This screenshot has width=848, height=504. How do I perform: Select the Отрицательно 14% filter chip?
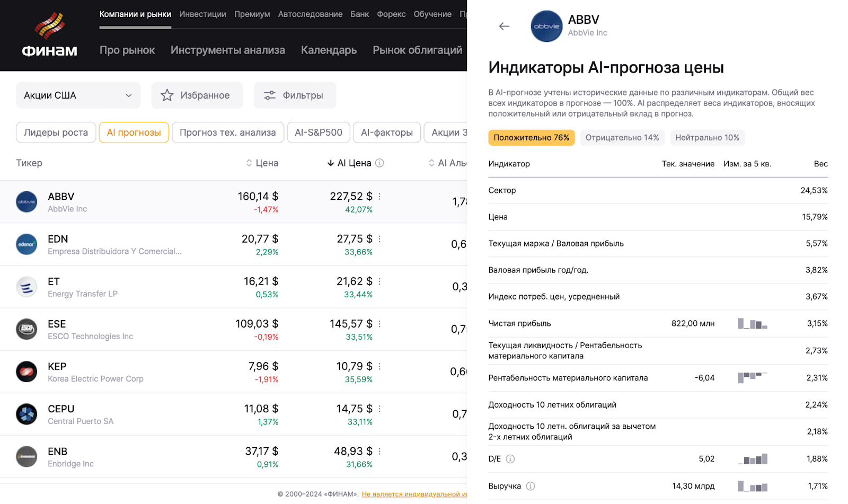[622, 138]
